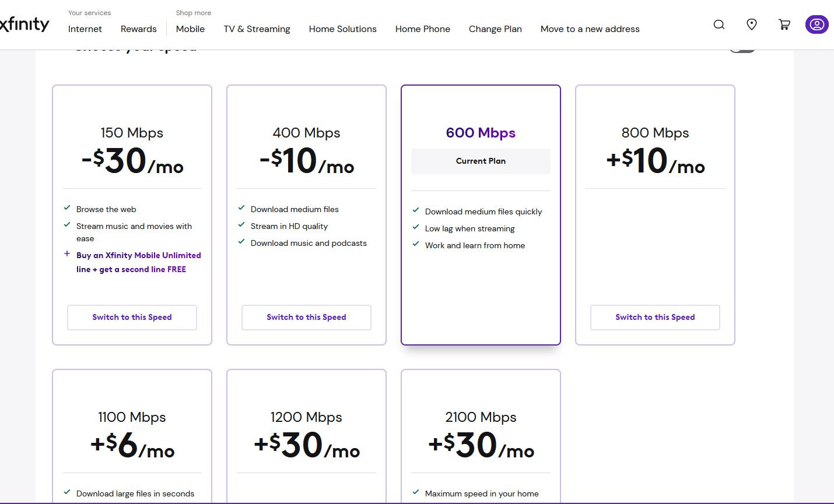Switch to the 150 Mbps speed

click(132, 318)
